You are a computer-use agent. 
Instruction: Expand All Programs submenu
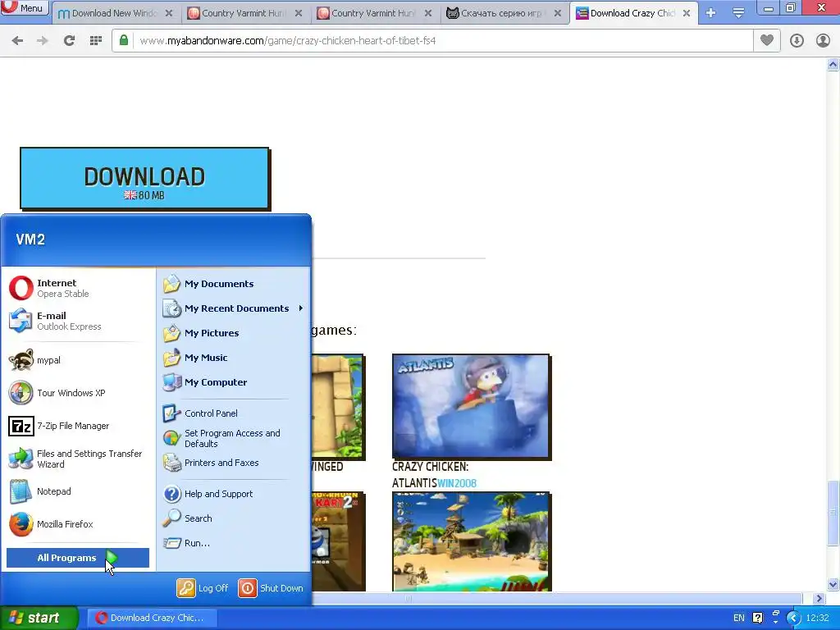(x=78, y=558)
